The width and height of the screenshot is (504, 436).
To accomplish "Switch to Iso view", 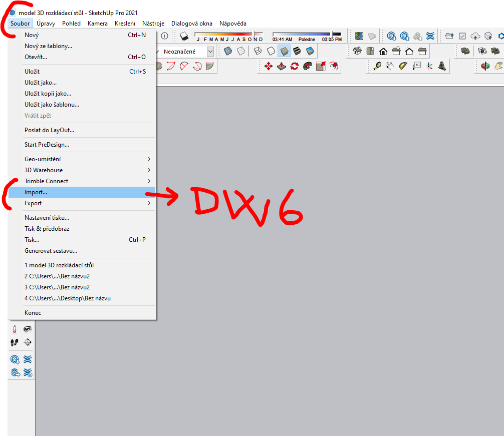I will coord(357,51).
